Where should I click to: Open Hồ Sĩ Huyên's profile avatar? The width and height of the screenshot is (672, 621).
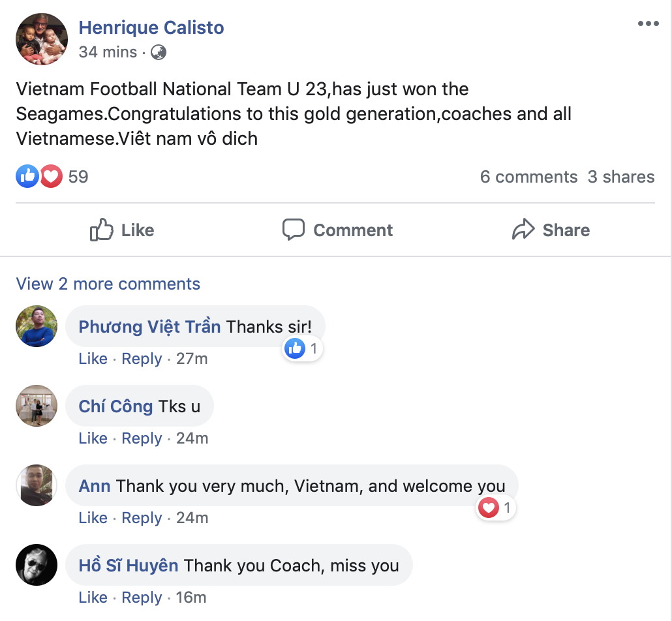click(x=37, y=565)
